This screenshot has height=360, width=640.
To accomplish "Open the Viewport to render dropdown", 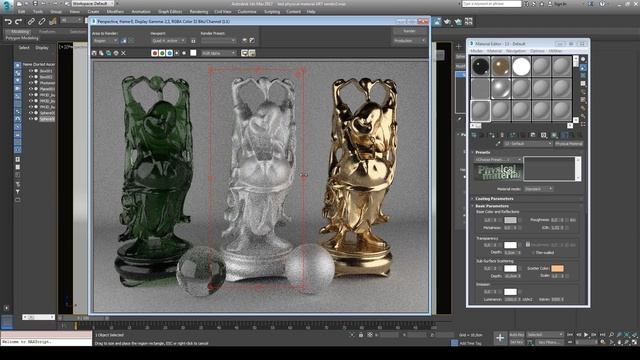I will (x=169, y=41).
